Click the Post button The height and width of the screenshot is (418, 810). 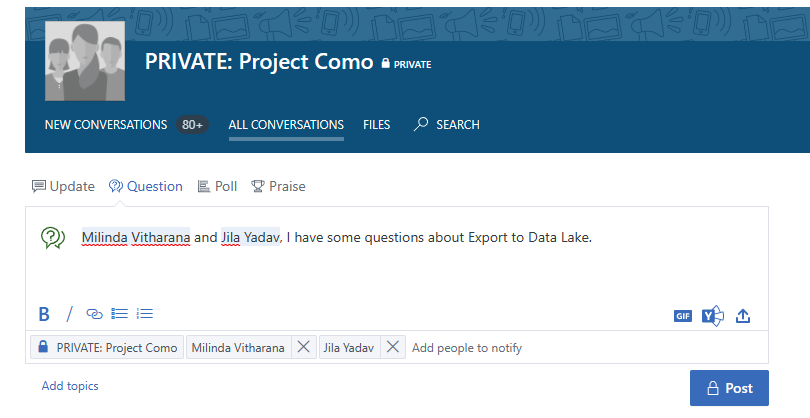click(x=729, y=388)
